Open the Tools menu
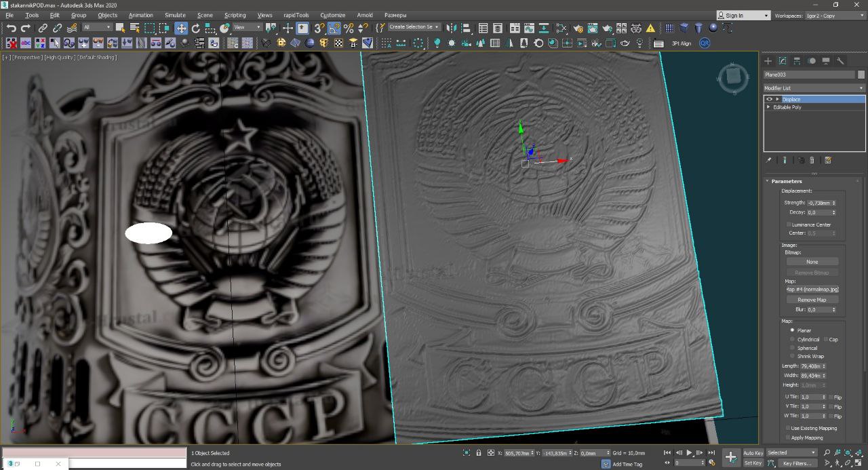Screen dimensions: 868x470 pyautogui.click(x=32, y=15)
